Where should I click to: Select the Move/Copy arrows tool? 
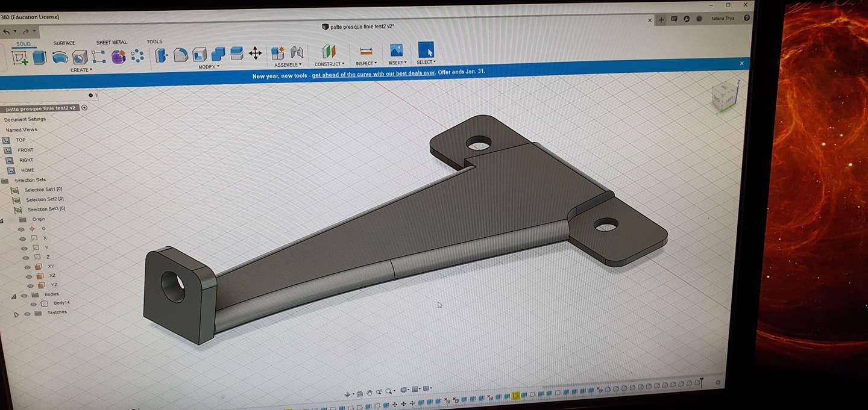[x=256, y=53]
